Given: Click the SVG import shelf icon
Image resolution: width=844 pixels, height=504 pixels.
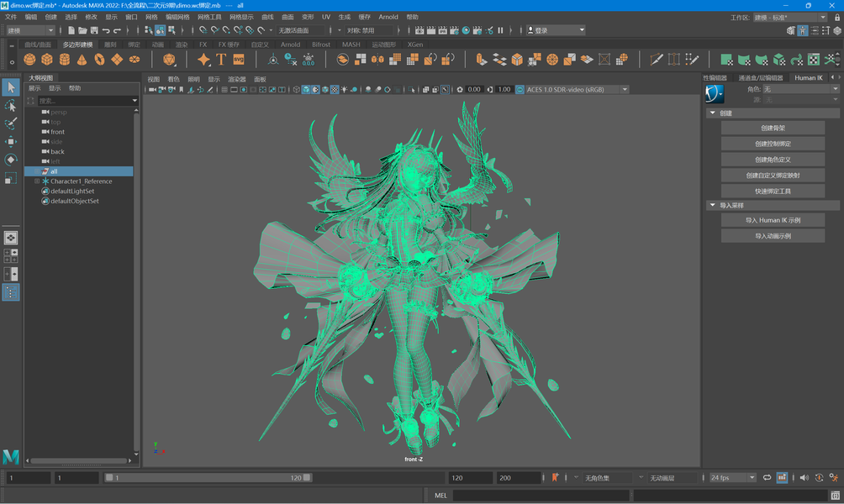Looking at the screenshot, I should coord(239,60).
